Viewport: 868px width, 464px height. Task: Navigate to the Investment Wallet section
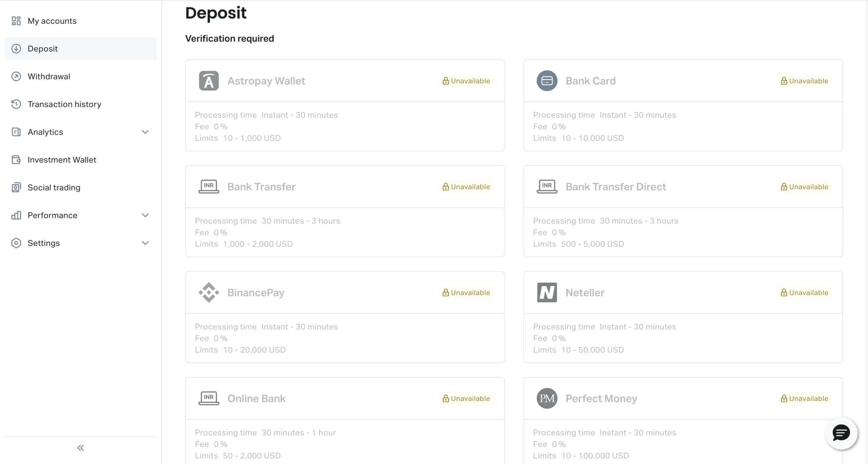61,159
